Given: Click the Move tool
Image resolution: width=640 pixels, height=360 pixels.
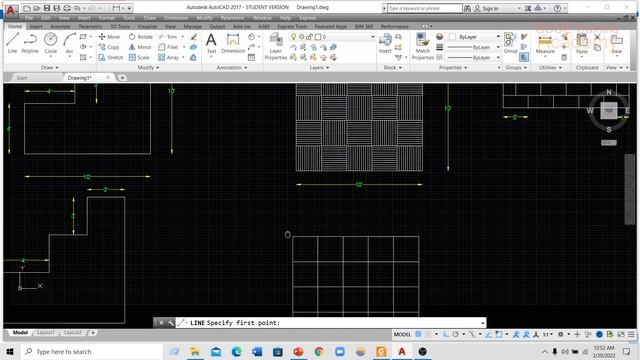Looking at the screenshot, I should click(109, 37).
